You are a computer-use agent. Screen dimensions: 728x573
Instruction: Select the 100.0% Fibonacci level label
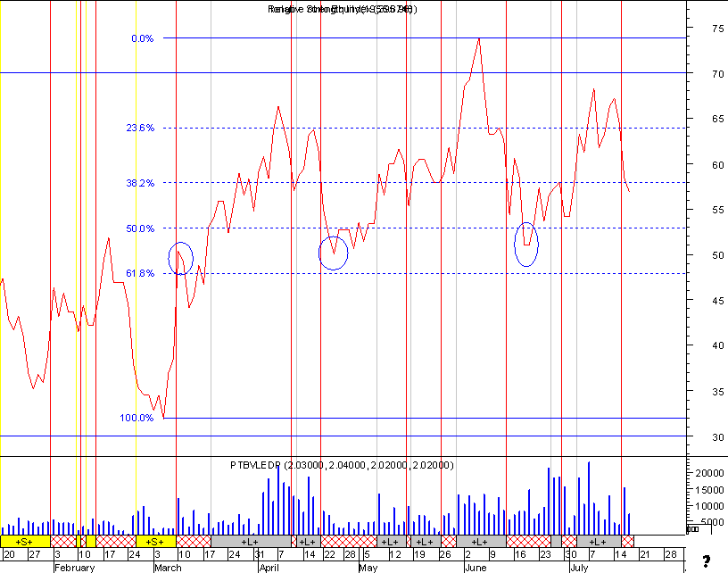(x=136, y=418)
